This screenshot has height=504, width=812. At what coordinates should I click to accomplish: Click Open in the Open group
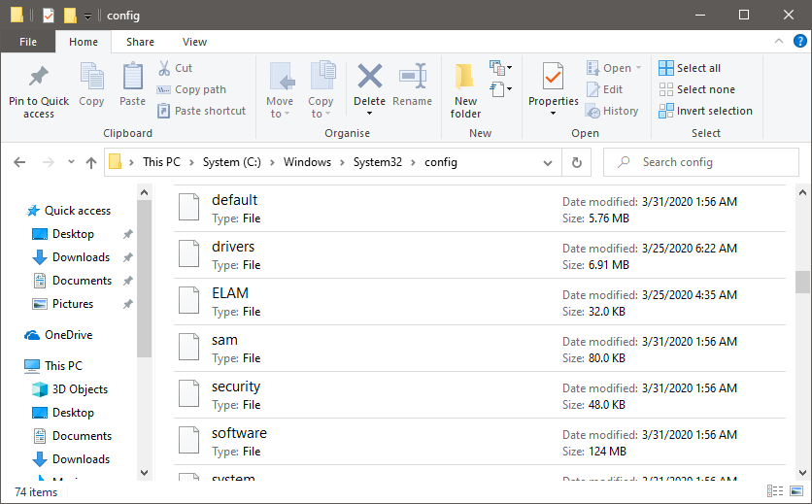(x=614, y=68)
